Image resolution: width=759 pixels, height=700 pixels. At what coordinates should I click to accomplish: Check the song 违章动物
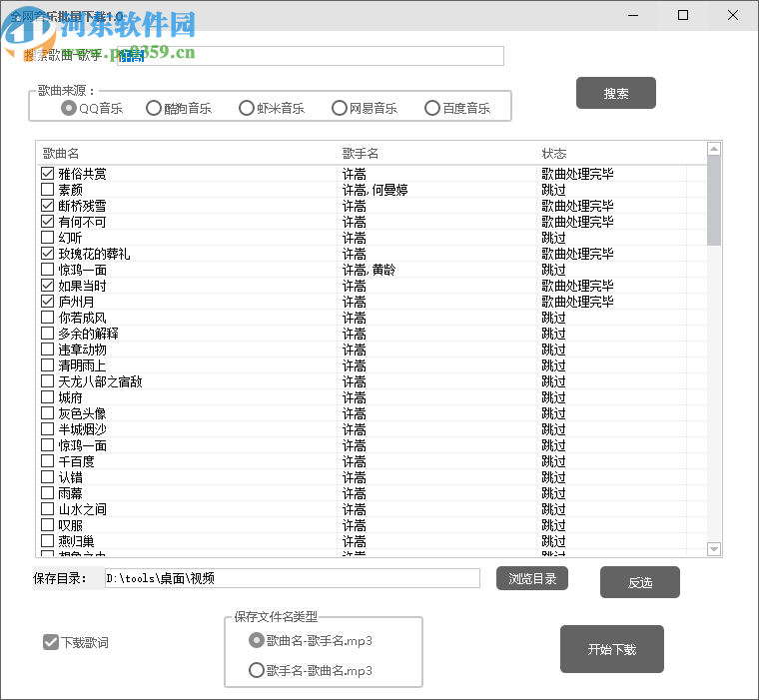click(x=48, y=350)
